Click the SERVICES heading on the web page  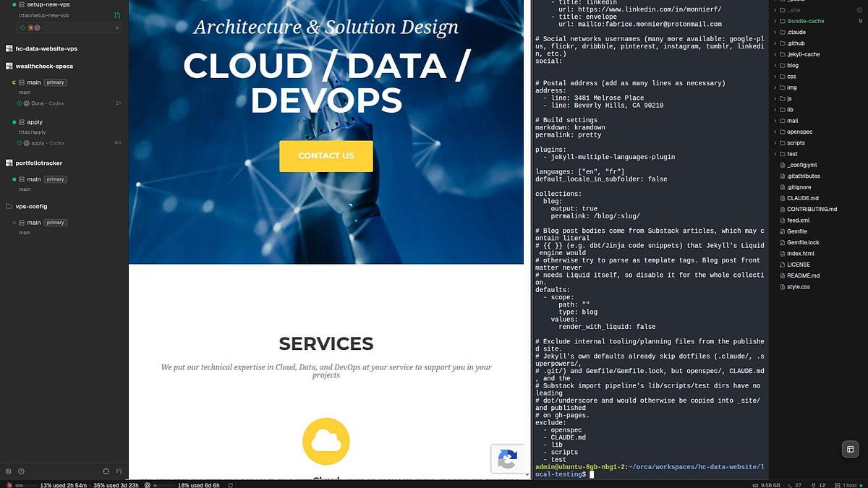tap(326, 343)
